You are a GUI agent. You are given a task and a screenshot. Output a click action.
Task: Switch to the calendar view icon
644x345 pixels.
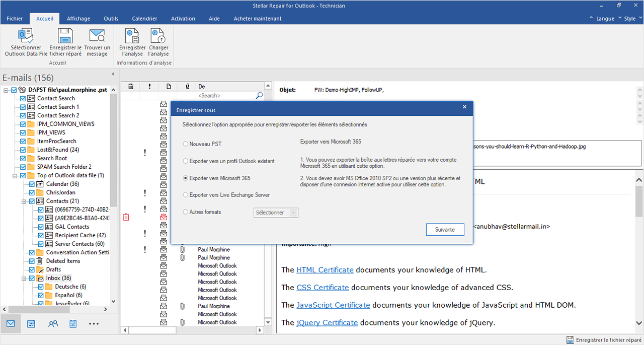[x=31, y=324]
